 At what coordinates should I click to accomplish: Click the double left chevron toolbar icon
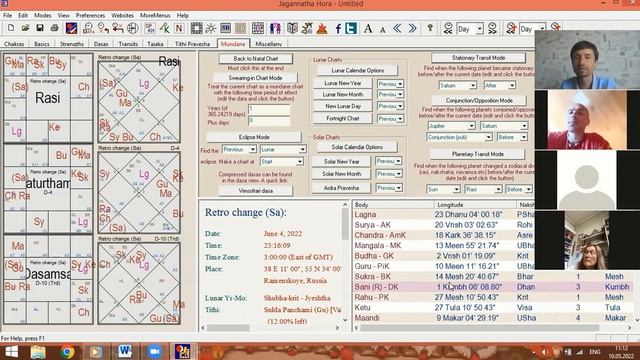point(397,28)
